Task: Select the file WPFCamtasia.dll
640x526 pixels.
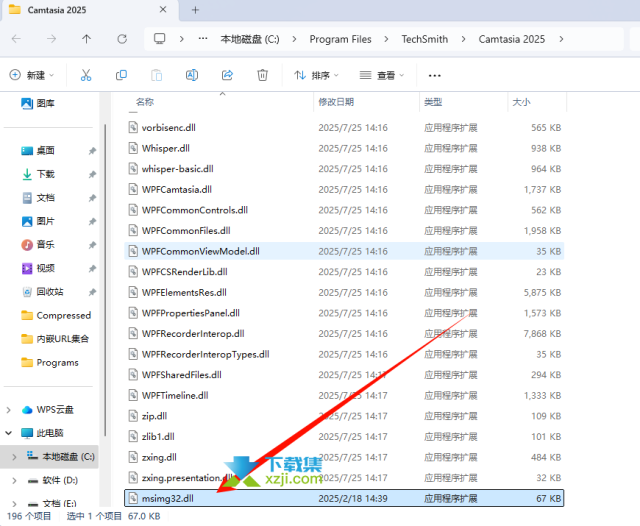Action: tap(344, 189)
